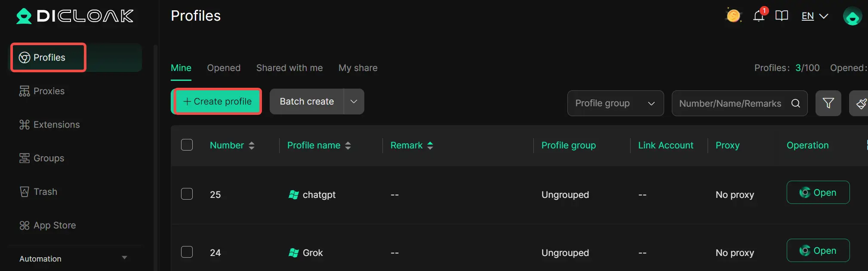
Task: Tick the select-all checkbox in header
Action: tap(187, 145)
